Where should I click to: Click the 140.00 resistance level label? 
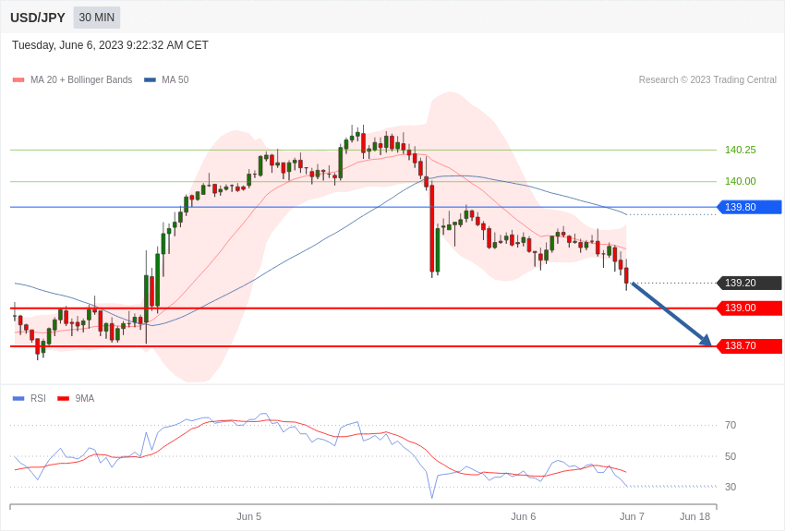click(x=741, y=181)
